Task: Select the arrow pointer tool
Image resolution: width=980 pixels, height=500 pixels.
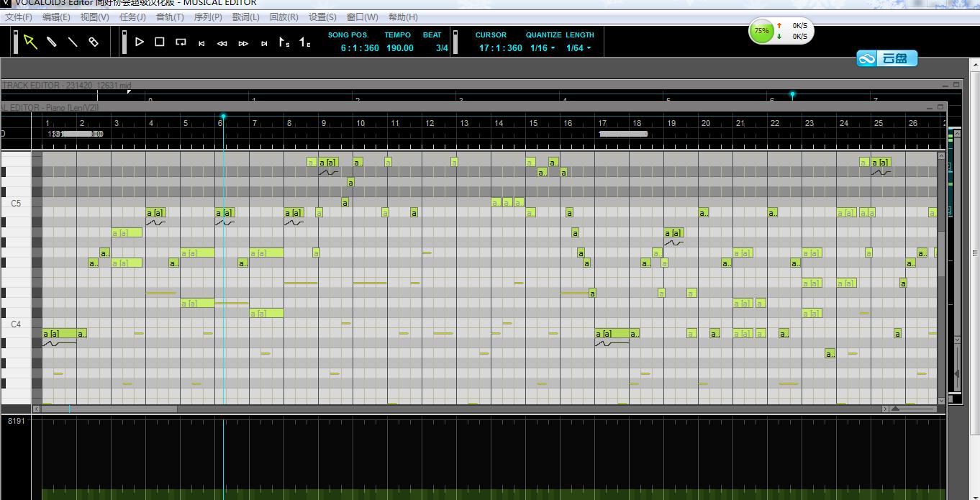Action: click(30, 42)
